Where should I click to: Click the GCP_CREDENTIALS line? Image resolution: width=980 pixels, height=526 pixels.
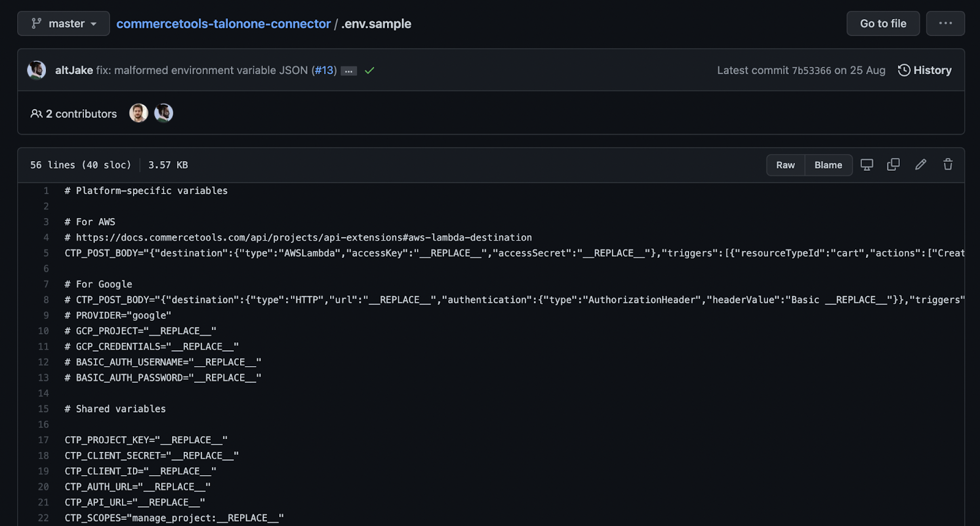coord(151,347)
